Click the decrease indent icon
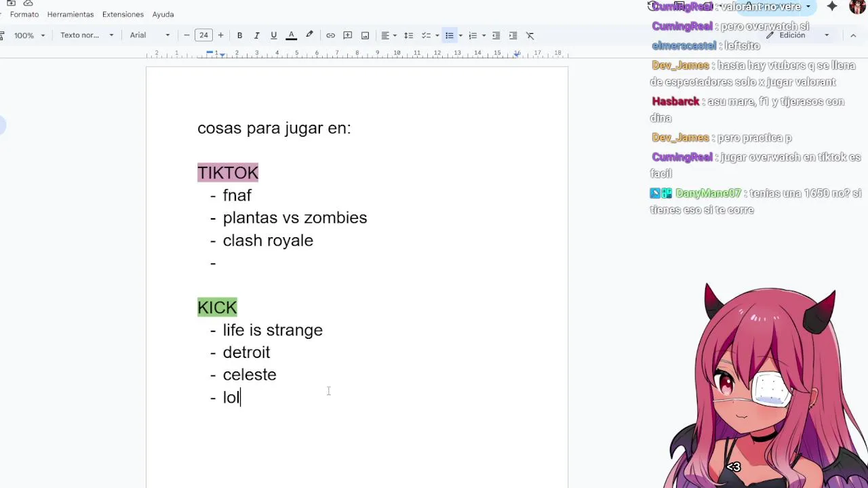 [496, 35]
